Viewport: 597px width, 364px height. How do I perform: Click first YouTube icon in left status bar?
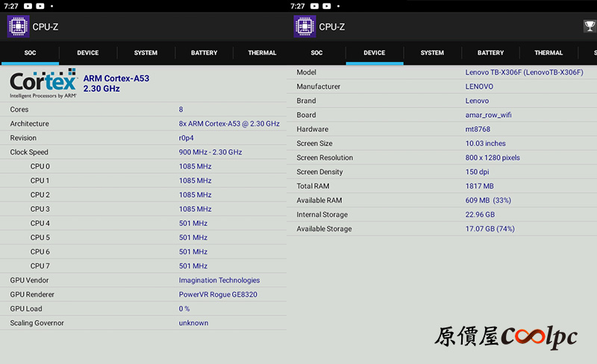[28, 6]
